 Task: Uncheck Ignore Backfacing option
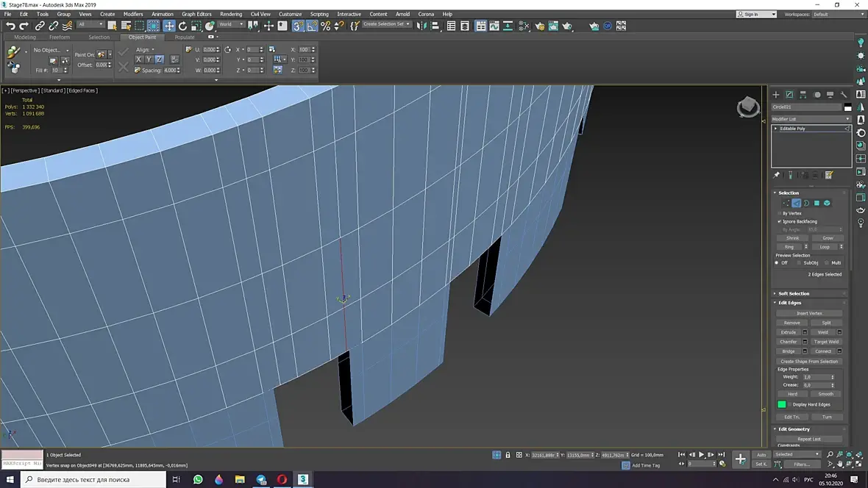(x=780, y=221)
